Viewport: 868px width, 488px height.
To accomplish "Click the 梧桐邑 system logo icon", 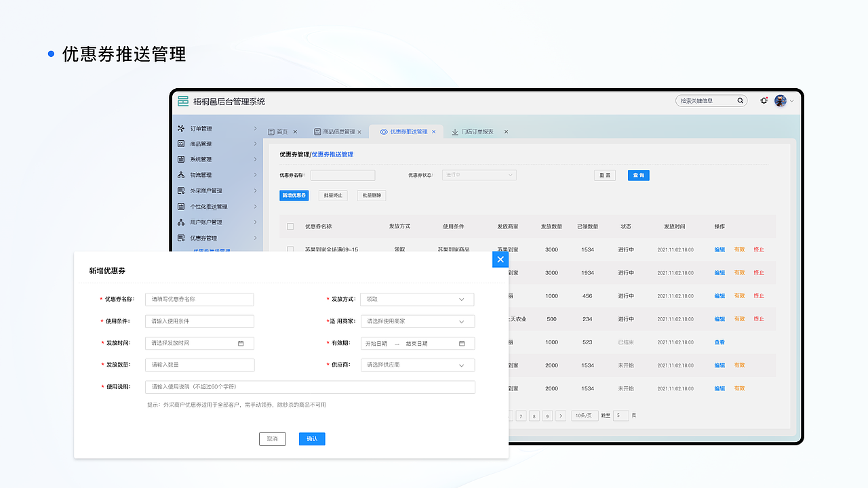I will tap(183, 102).
